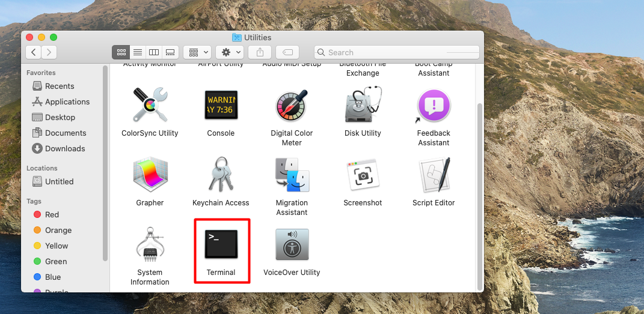Open the ColorSync Utility app icon

(150, 105)
